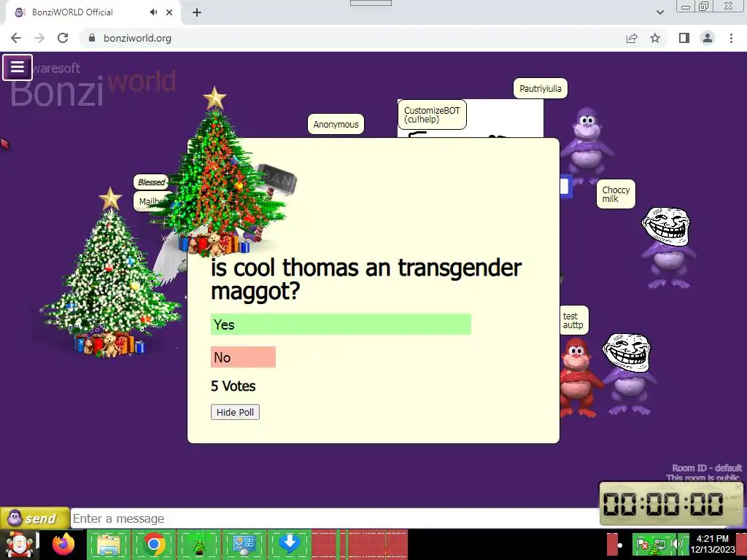Open the network tray icon

pos(659,544)
